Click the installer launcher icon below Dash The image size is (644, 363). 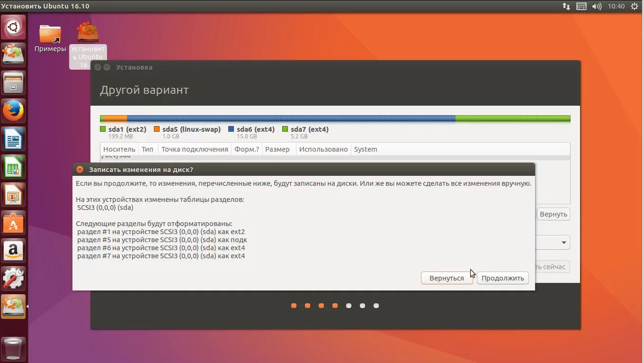tap(13, 55)
